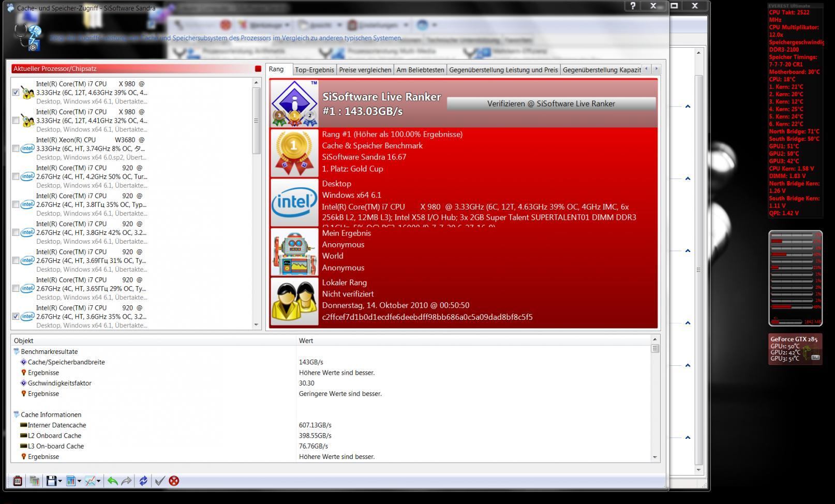Uncheck the i7 920 3.6GHz 35% OC checkbox
The width and height of the screenshot is (835, 504).
tap(16, 316)
